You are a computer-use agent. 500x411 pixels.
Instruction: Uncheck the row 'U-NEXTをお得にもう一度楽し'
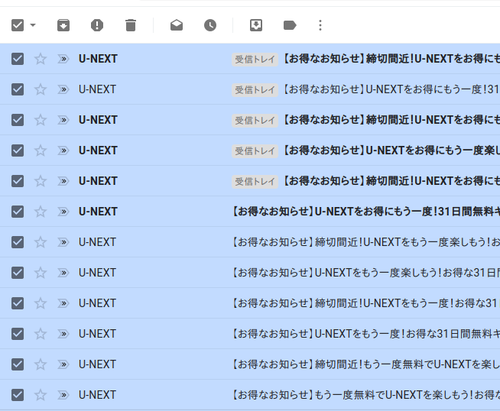point(17,150)
